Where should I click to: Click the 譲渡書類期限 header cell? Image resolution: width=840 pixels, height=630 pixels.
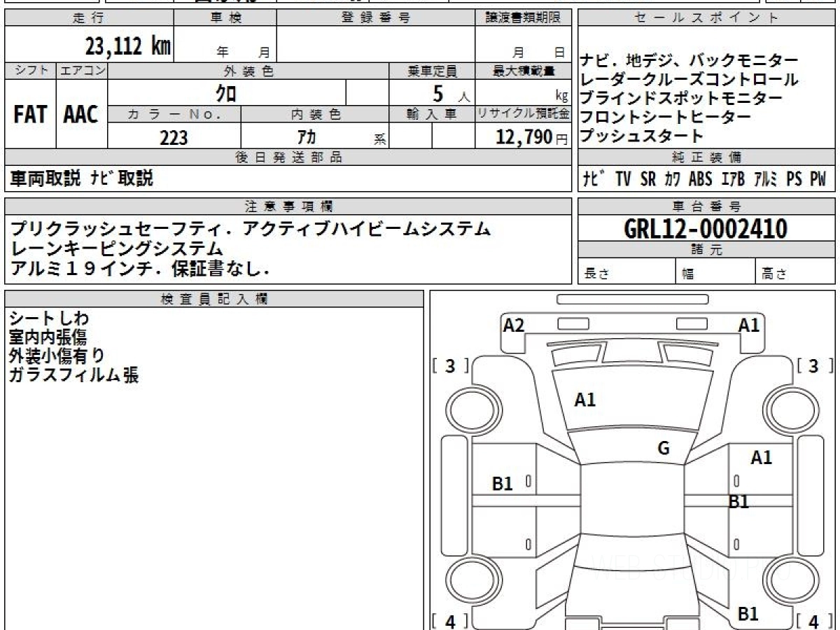coord(524,18)
